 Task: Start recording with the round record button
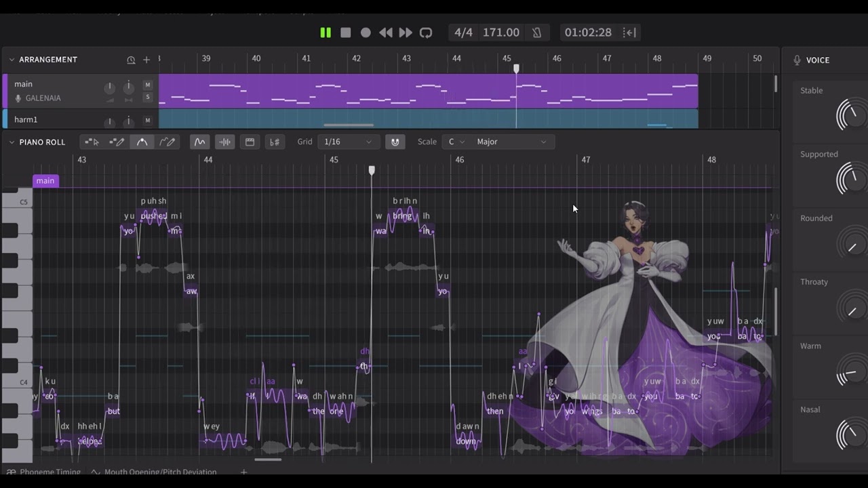366,33
